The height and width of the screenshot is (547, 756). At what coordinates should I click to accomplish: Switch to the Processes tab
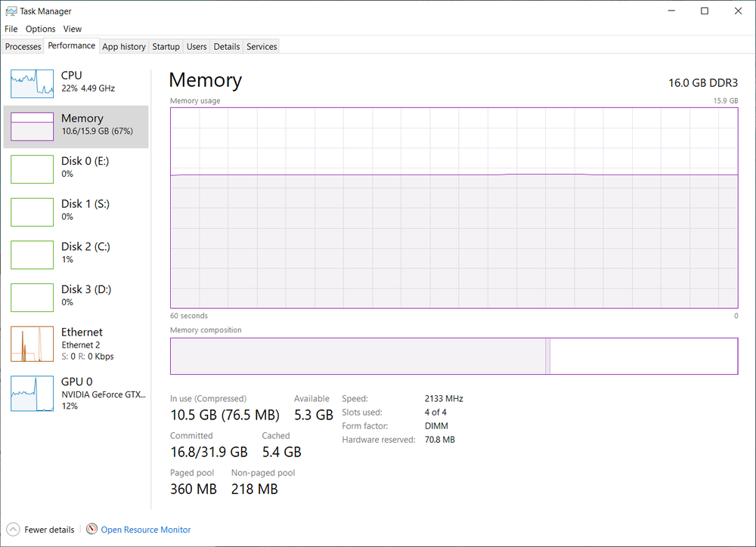[x=23, y=47]
